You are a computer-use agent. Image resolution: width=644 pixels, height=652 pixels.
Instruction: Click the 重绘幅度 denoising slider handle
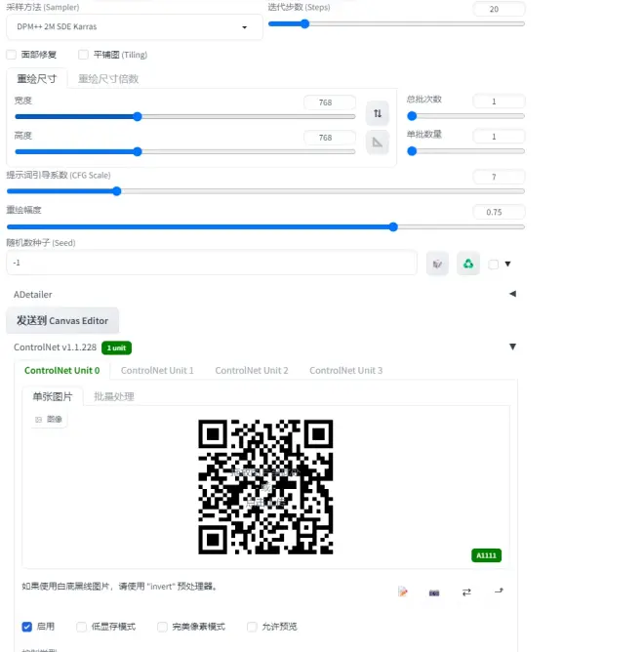coord(393,226)
